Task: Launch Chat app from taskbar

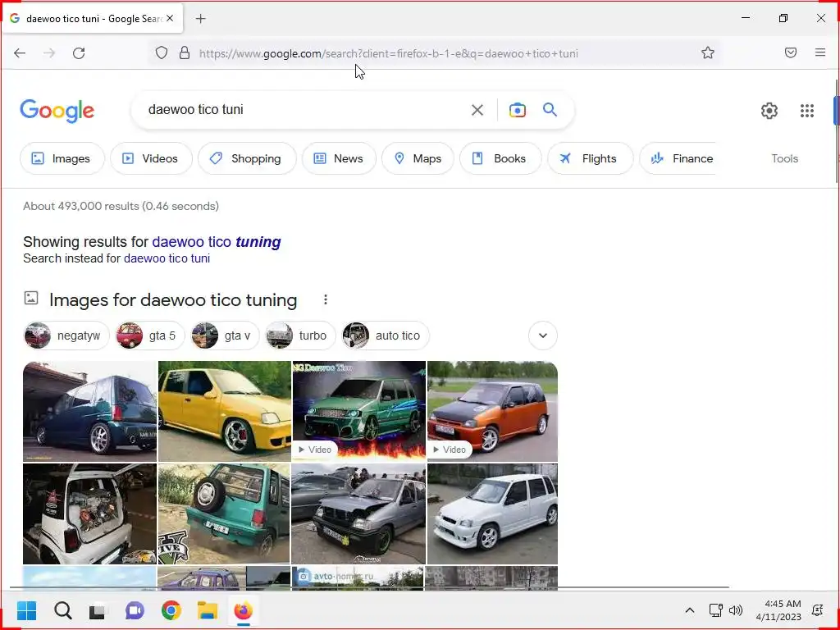Action: tap(135, 610)
